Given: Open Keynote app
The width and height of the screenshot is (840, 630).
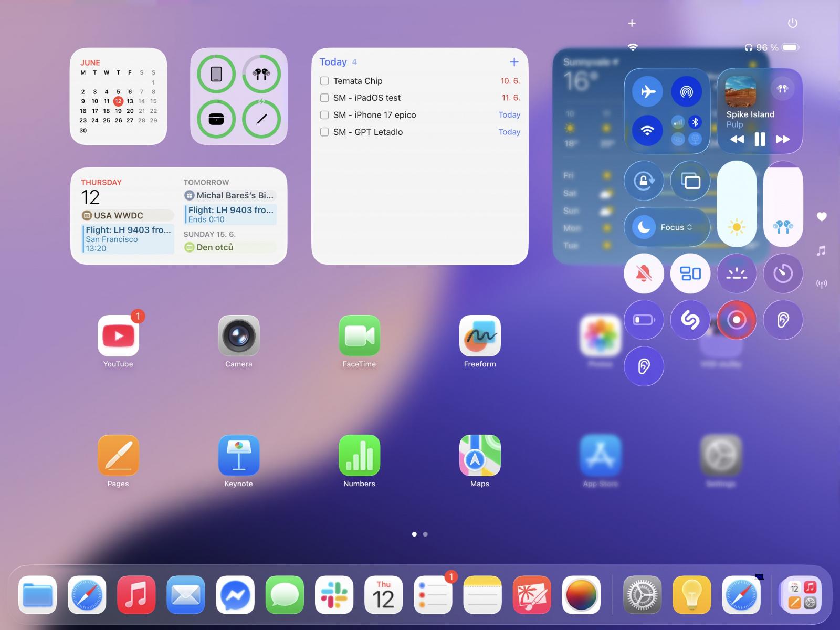Looking at the screenshot, I should pyautogui.click(x=239, y=456).
